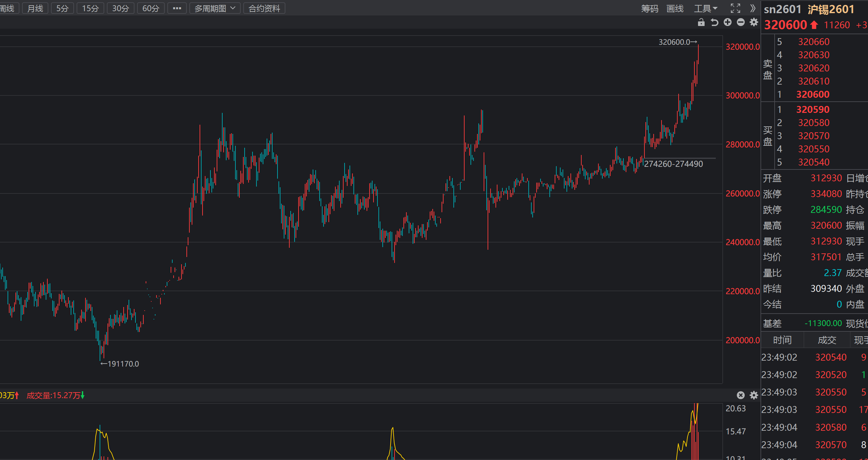Screen dimensions: 868x460
Task: Open more period options with the ellipsis button
Action: [x=177, y=9]
